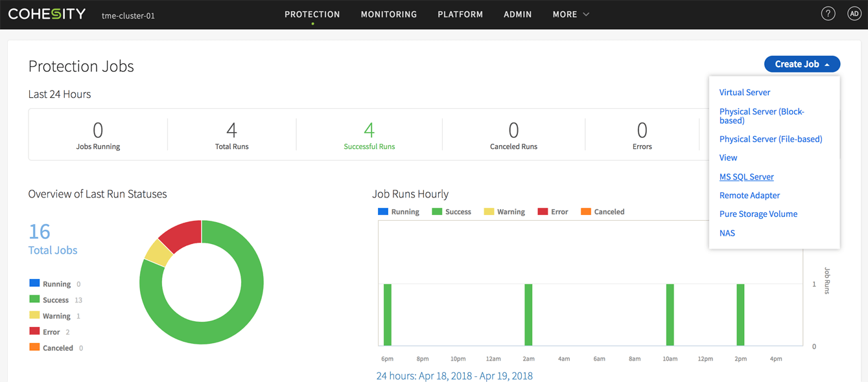This screenshot has width=868, height=382.
Task: Collapse the Create Job dropdown button
Action: pos(802,64)
